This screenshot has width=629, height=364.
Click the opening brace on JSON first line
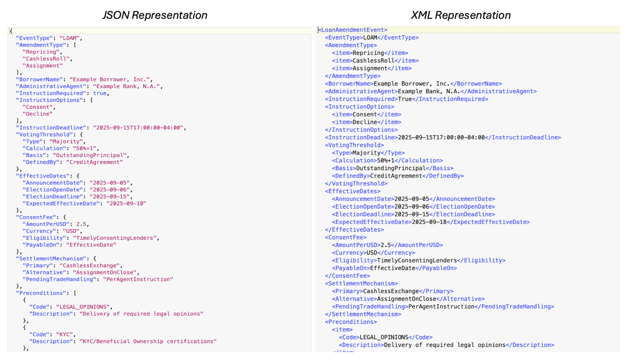pos(11,31)
